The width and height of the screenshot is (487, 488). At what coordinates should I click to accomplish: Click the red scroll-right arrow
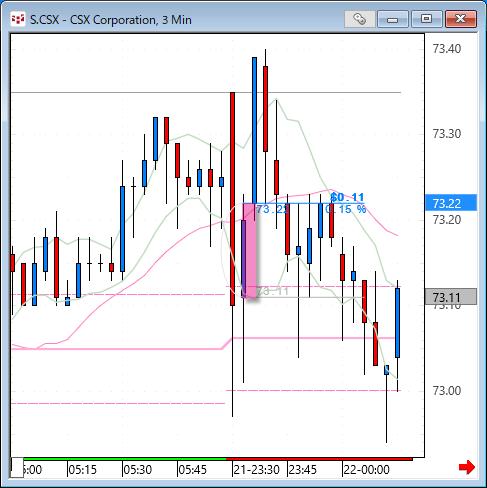[467, 467]
